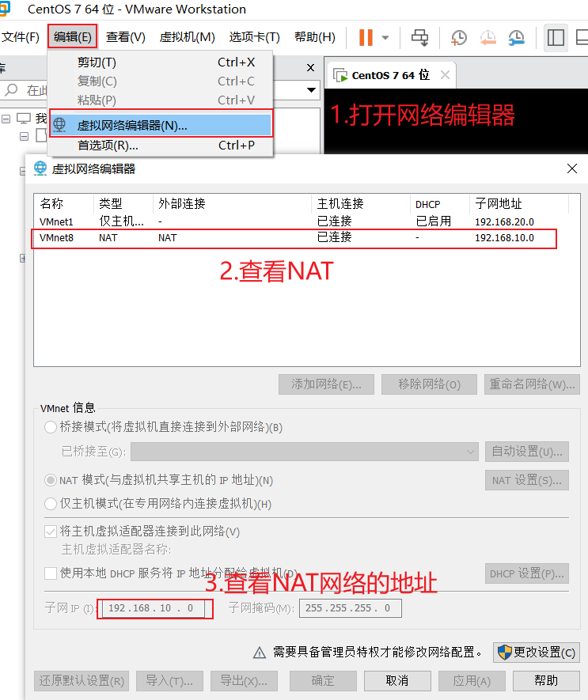
Task: Open the 已桥接至(G) dropdown
Action: (305, 452)
